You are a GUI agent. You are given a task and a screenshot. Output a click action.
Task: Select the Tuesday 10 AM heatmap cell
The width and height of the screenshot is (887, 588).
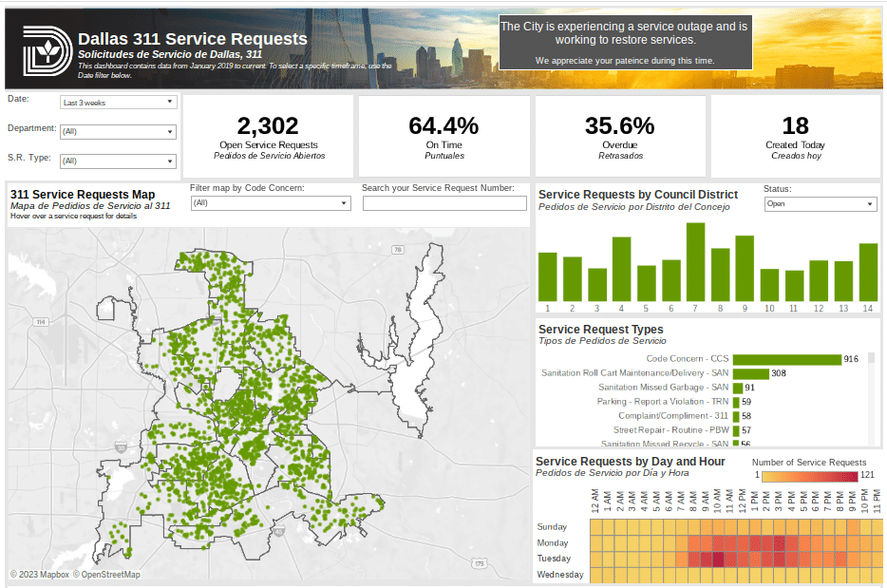[x=719, y=559]
